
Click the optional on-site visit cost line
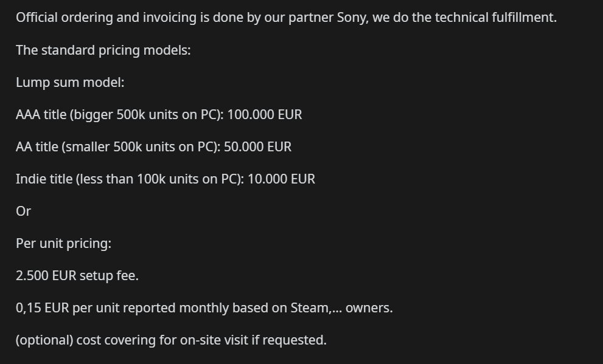click(x=171, y=340)
